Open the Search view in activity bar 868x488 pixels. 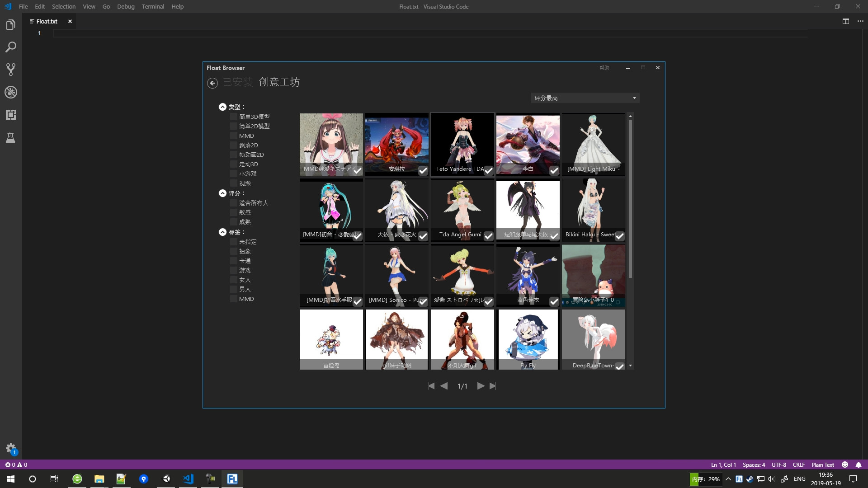click(11, 47)
